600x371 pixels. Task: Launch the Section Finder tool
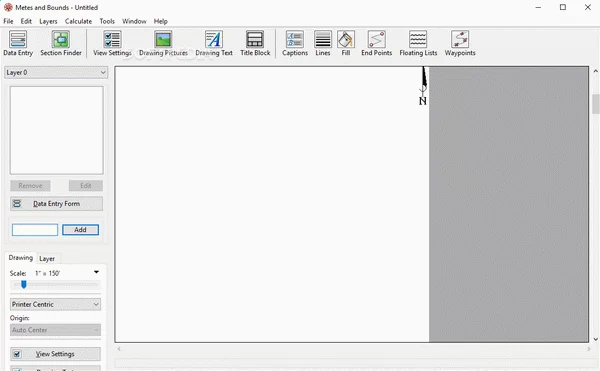coord(61,43)
